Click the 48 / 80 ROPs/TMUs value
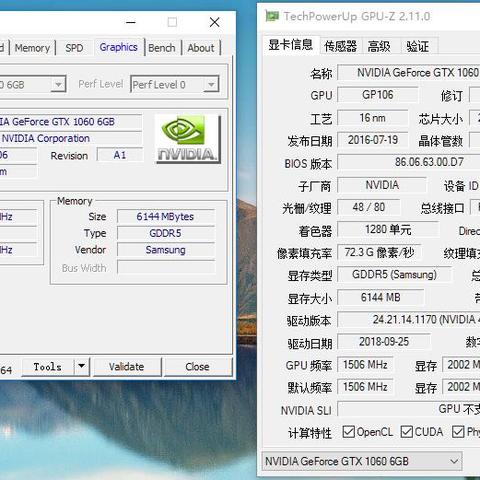Viewport: 480px width, 480px height. coord(369,207)
